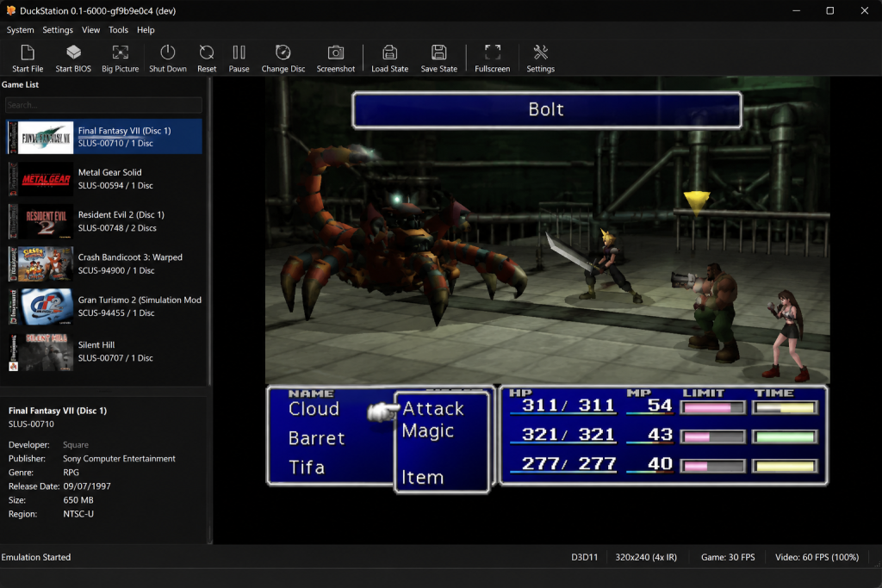Select Silent Hill in the game list

[104, 352]
